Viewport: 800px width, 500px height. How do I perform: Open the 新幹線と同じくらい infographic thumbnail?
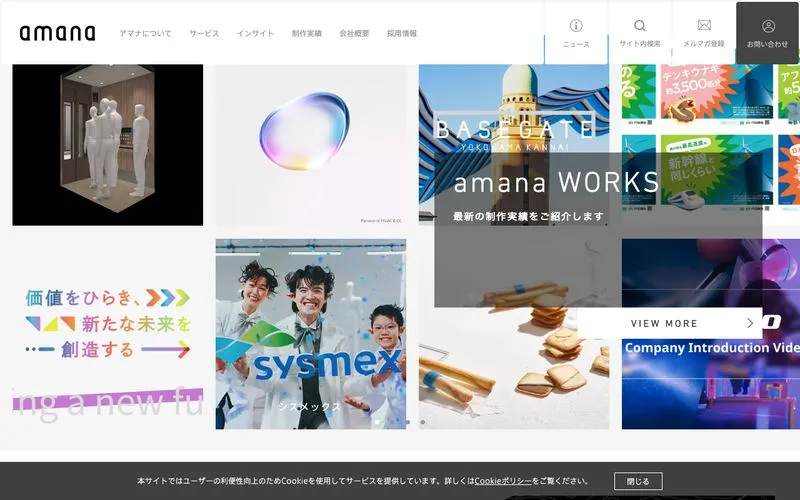pos(717,173)
